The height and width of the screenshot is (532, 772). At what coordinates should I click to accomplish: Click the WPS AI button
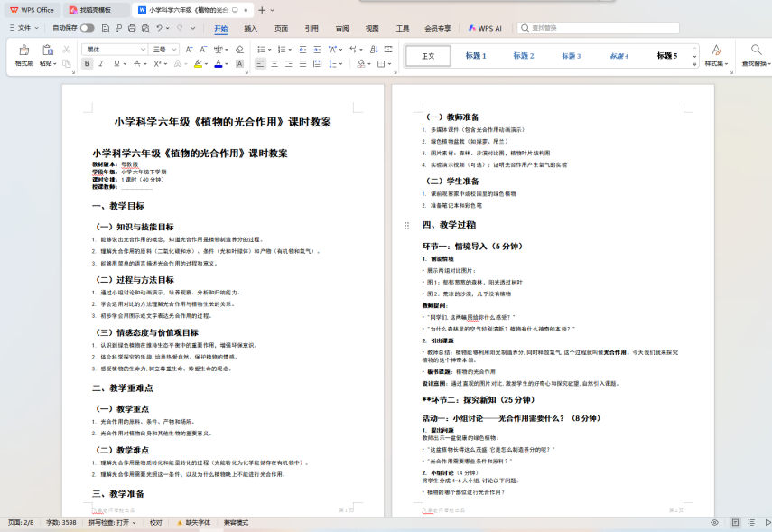(x=485, y=28)
